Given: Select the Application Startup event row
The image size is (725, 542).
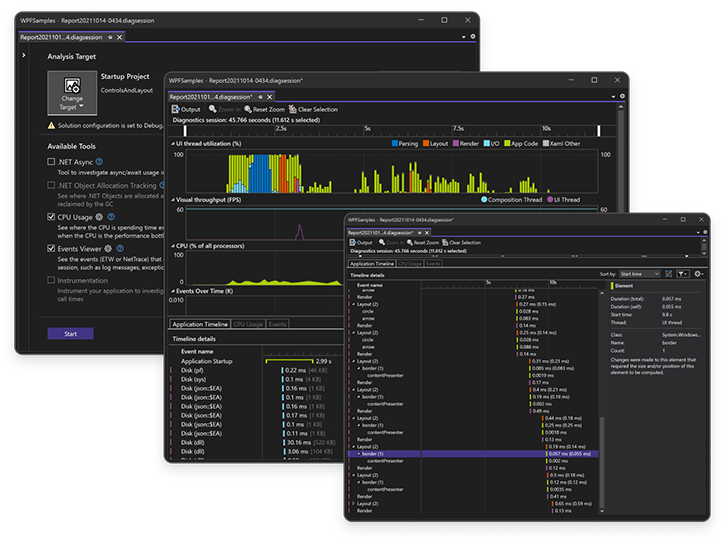Looking at the screenshot, I should pos(257,361).
